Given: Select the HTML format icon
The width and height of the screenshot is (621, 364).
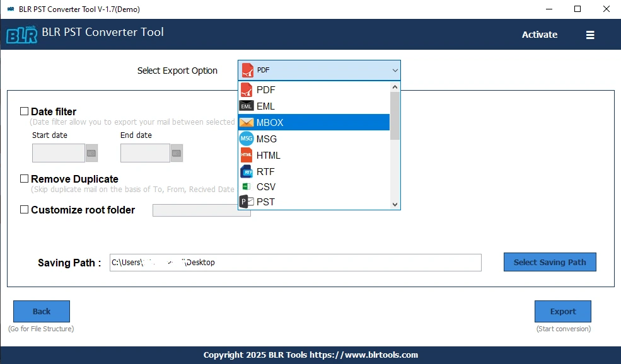Looking at the screenshot, I should pyautogui.click(x=247, y=155).
